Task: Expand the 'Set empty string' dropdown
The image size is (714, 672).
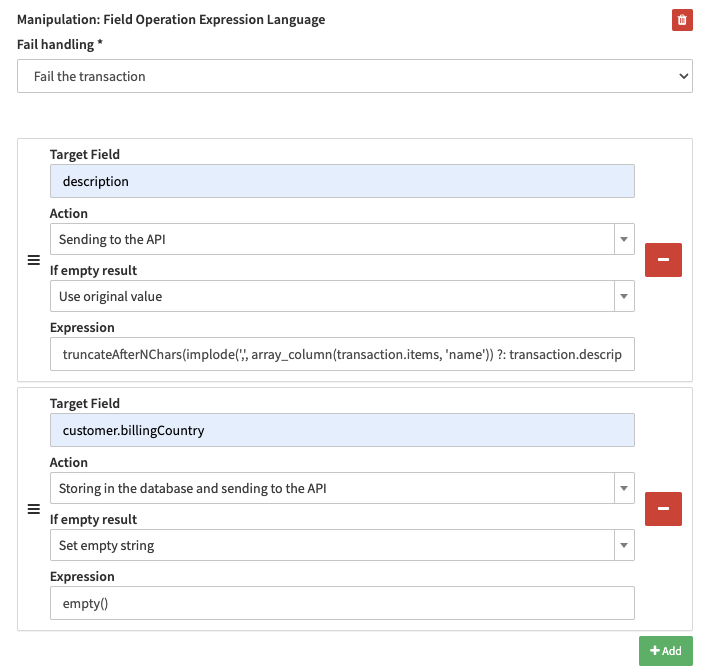Action: coord(341,545)
